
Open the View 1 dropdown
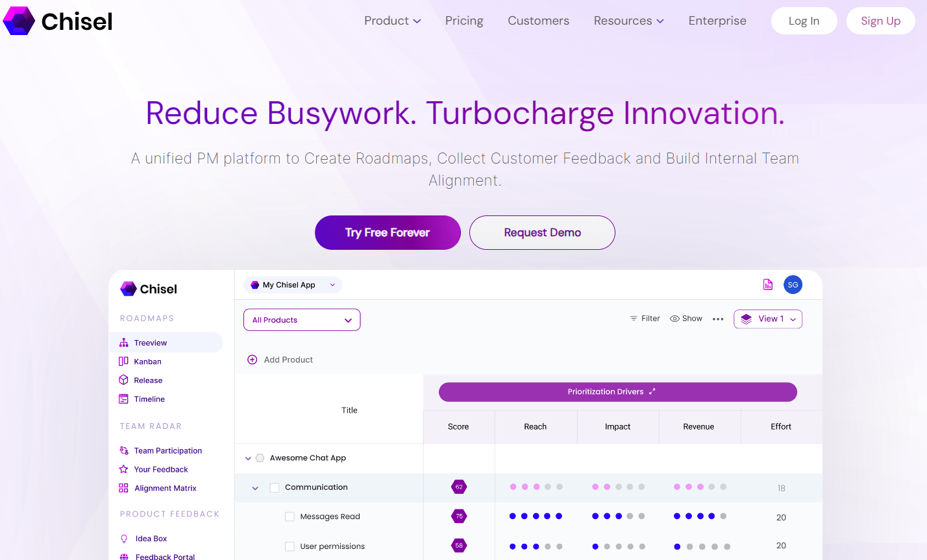768,319
